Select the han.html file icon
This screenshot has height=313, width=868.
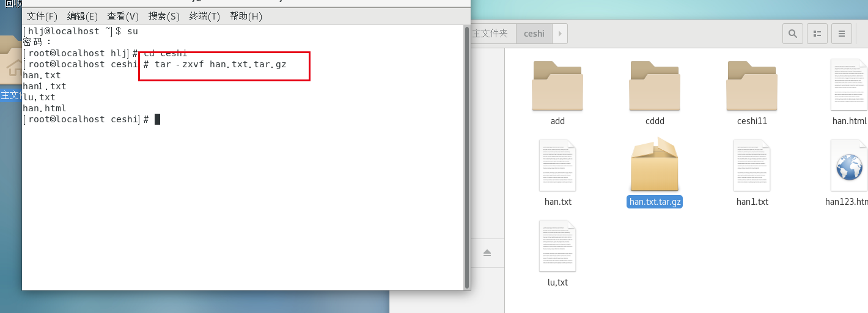pyautogui.click(x=849, y=85)
